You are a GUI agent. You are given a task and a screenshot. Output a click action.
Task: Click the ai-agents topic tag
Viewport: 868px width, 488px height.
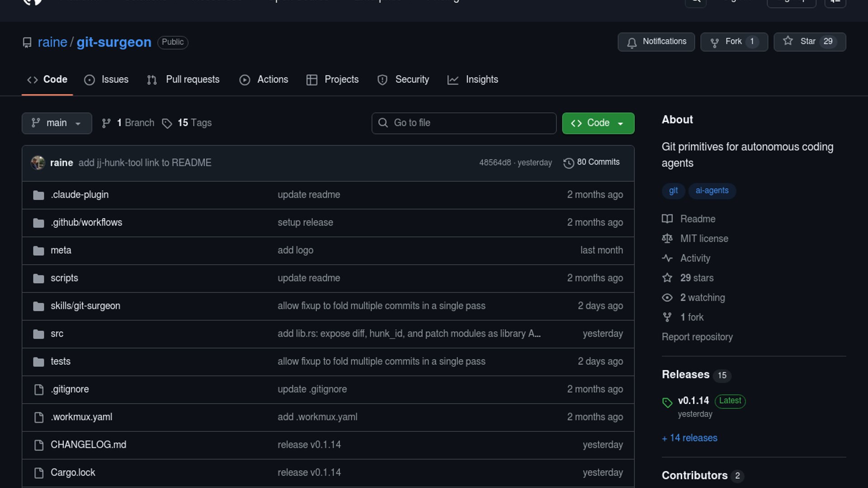(x=712, y=191)
